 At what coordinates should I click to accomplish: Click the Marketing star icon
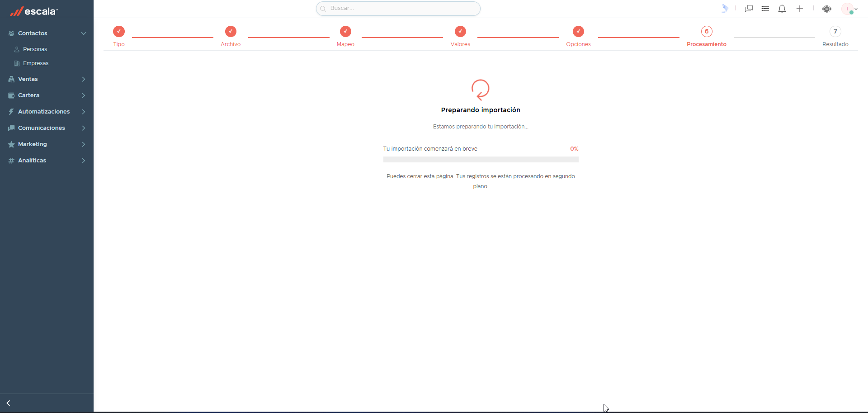(x=11, y=144)
